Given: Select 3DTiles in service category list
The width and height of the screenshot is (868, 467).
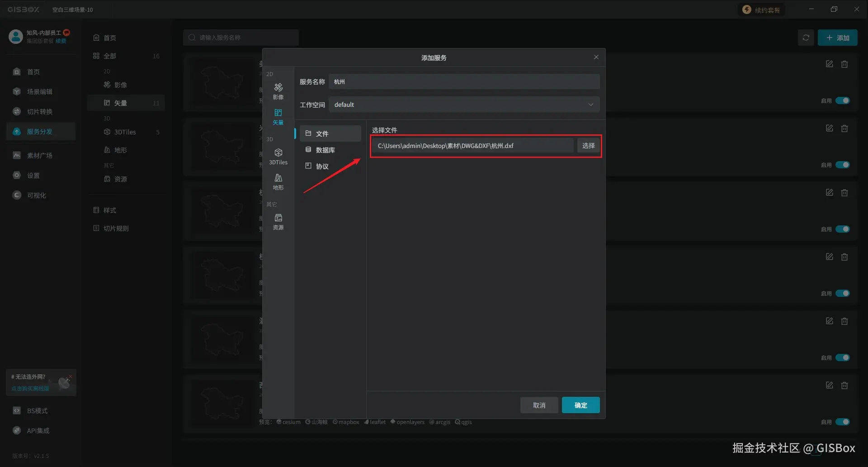Looking at the screenshot, I should pos(127,132).
